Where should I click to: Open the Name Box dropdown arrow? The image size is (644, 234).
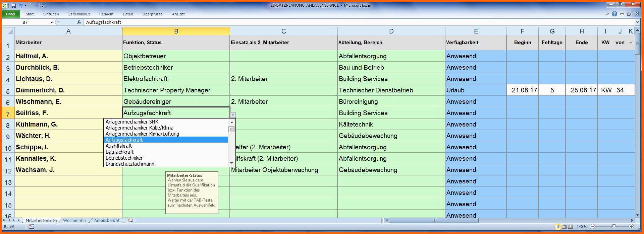pos(52,22)
